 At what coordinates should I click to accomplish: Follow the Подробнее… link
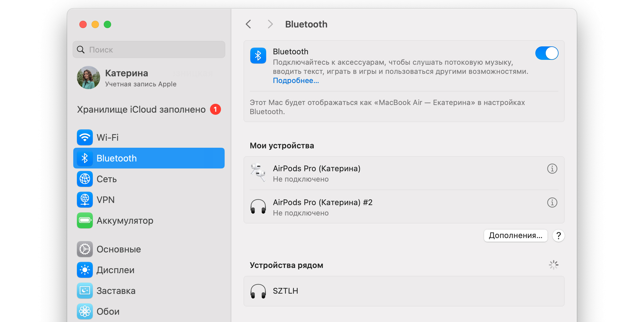(x=296, y=81)
